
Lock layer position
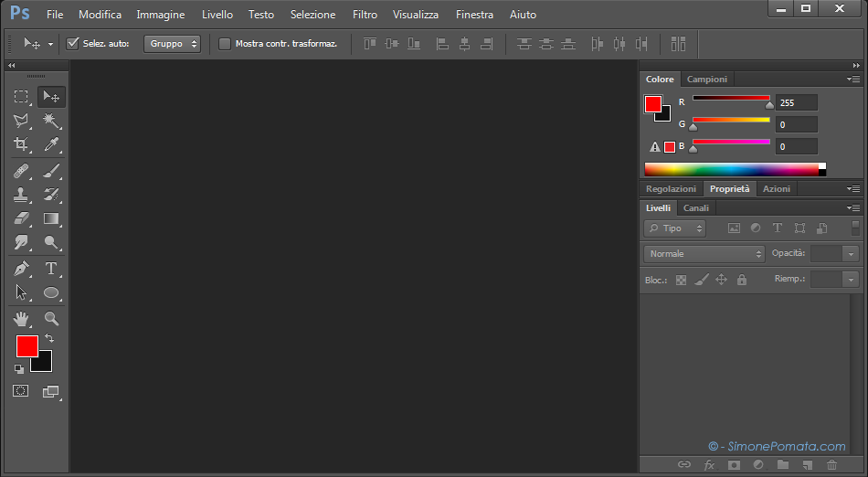(x=721, y=280)
